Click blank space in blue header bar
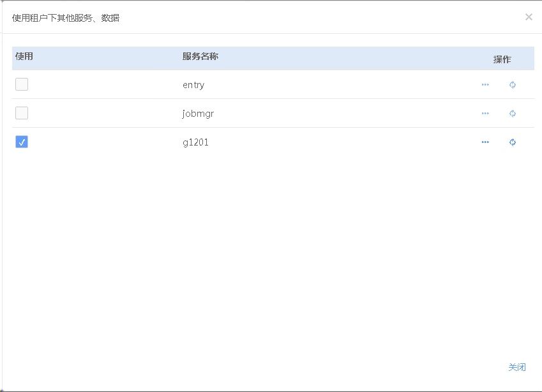This screenshot has width=542, height=392. [345, 58]
